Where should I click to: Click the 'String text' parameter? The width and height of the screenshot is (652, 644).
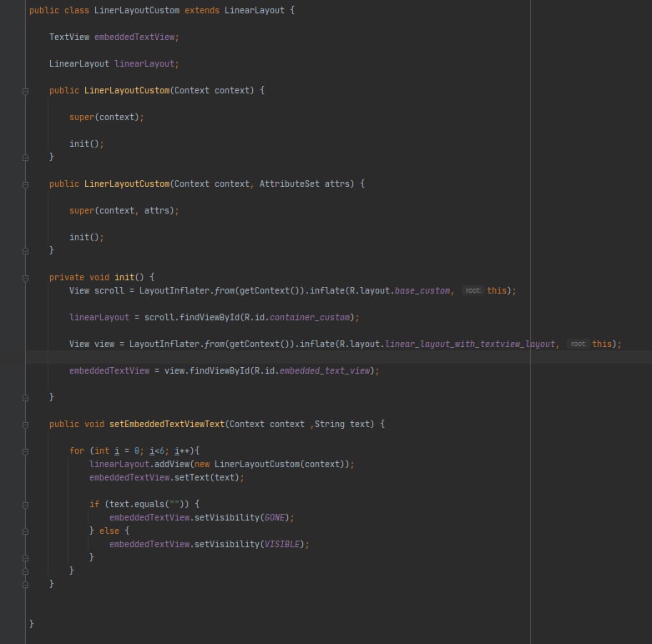click(x=341, y=425)
